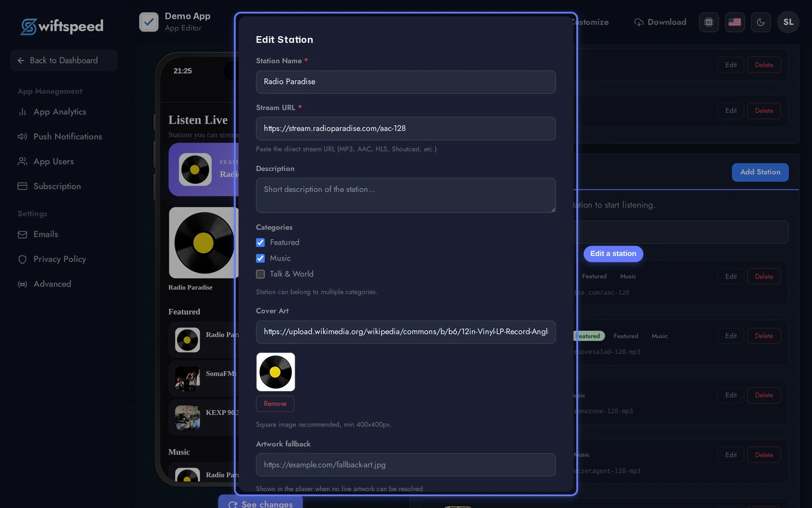Click the Emails envelope icon
This screenshot has height=508, width=812.
tap(23, 235)
